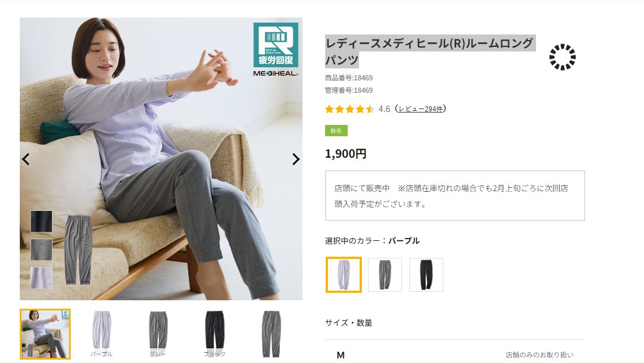This screenshot has height=363, width=644.
Task: Click the M size row
Action: point(455,355)
